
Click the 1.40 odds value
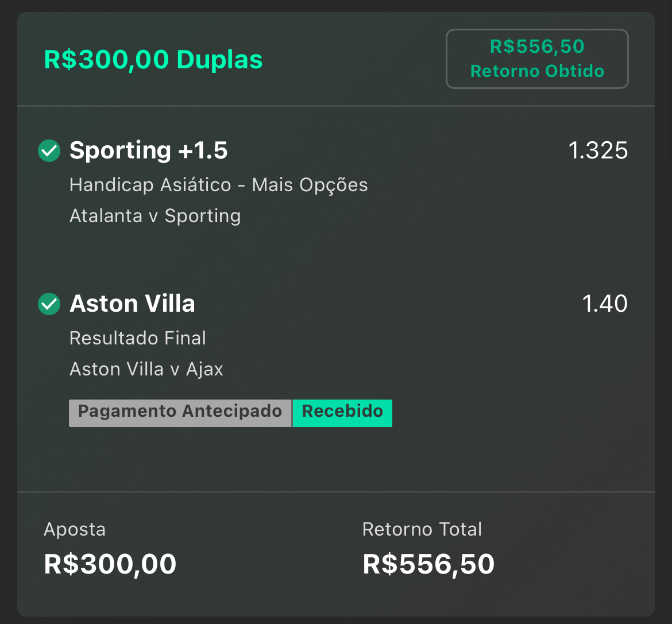coord(605,304)
